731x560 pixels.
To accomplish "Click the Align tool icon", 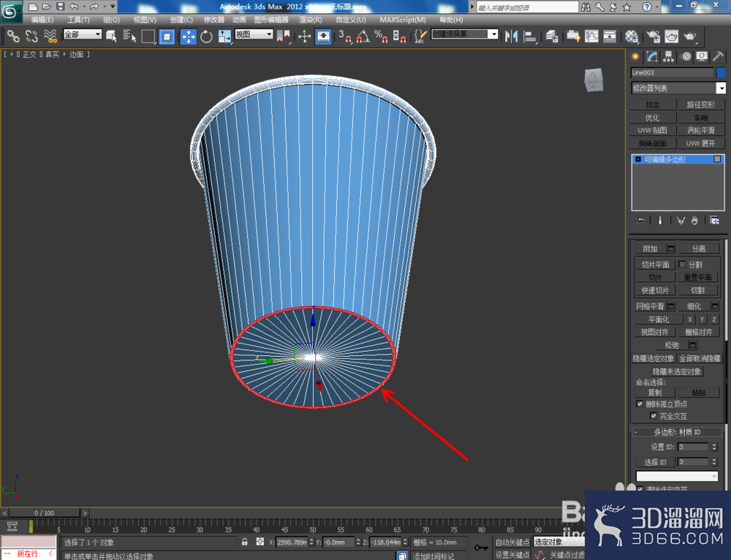I will [530, 36].
